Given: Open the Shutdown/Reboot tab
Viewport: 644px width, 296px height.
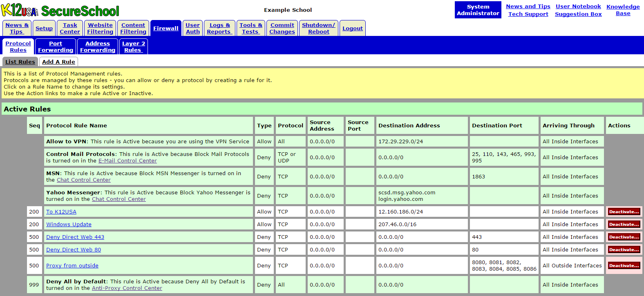Looking at the screenshot, I should 319,28.
